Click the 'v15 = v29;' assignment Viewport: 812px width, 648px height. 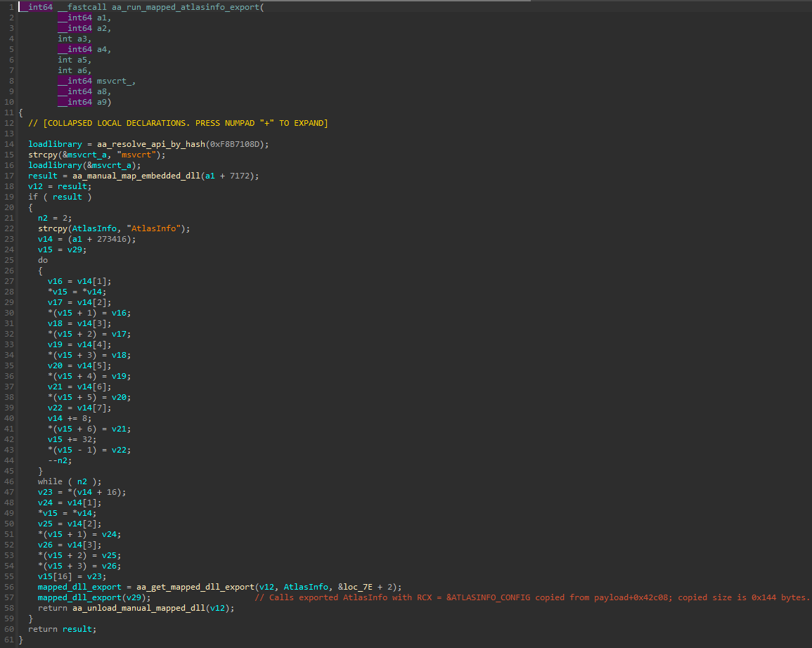click(62, 250)
